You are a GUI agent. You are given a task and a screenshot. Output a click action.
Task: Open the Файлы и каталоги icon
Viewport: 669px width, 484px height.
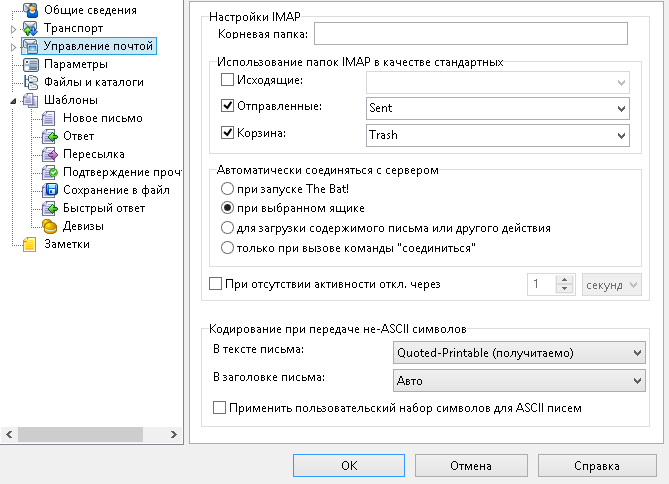30,82
